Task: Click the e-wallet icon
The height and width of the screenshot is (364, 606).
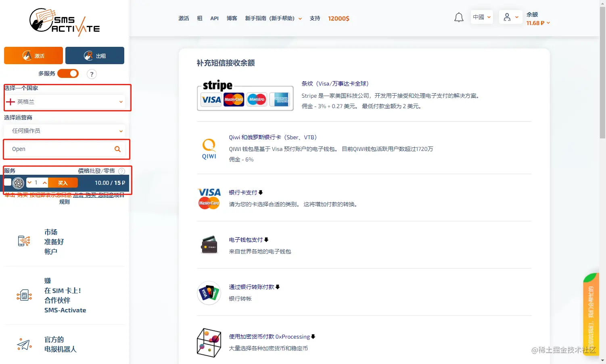Action: (209, 245)
